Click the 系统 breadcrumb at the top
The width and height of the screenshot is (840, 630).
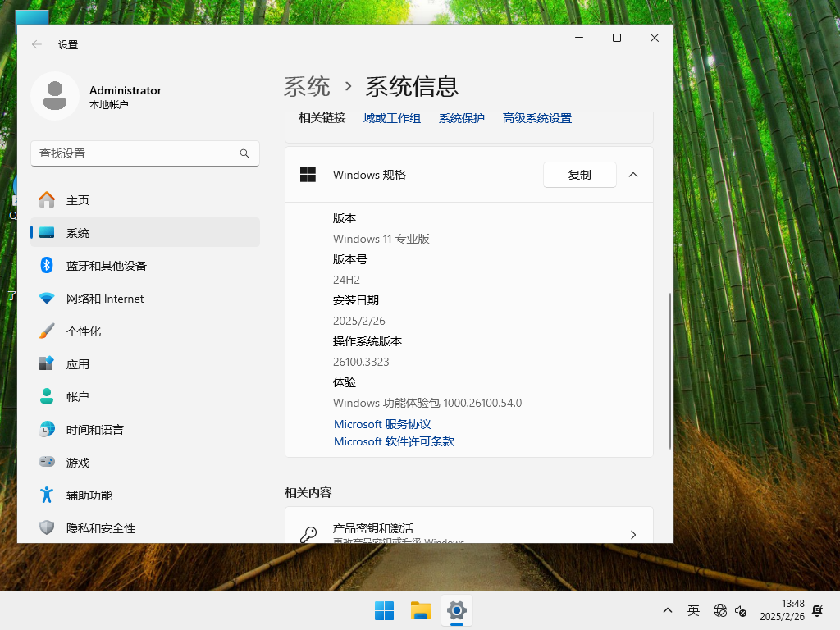[x=307, y=86]
